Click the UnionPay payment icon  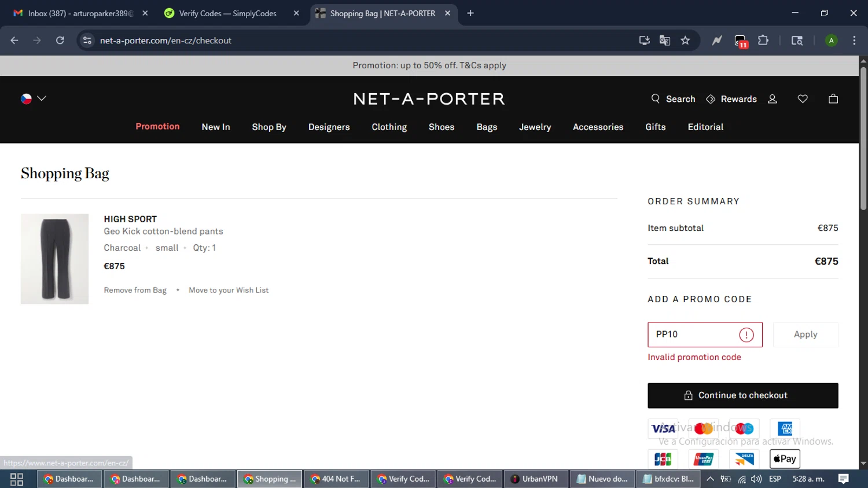[704, 459]
